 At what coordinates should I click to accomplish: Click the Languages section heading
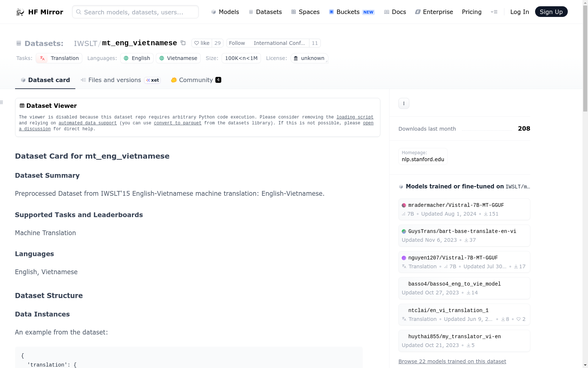(35, 254)
